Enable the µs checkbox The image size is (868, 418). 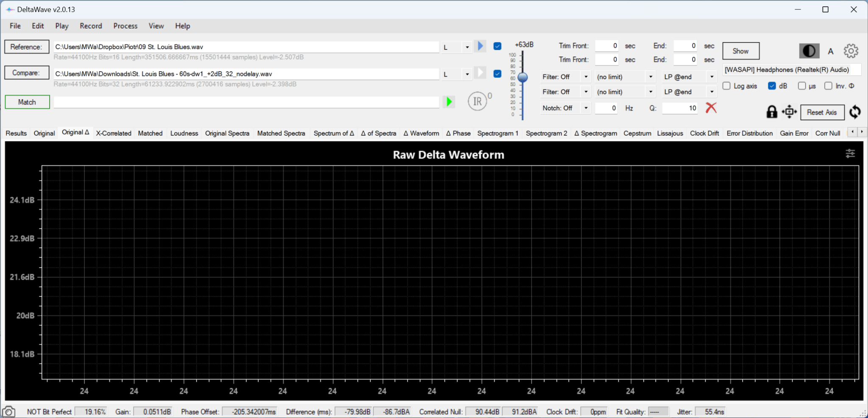[802, 86]
